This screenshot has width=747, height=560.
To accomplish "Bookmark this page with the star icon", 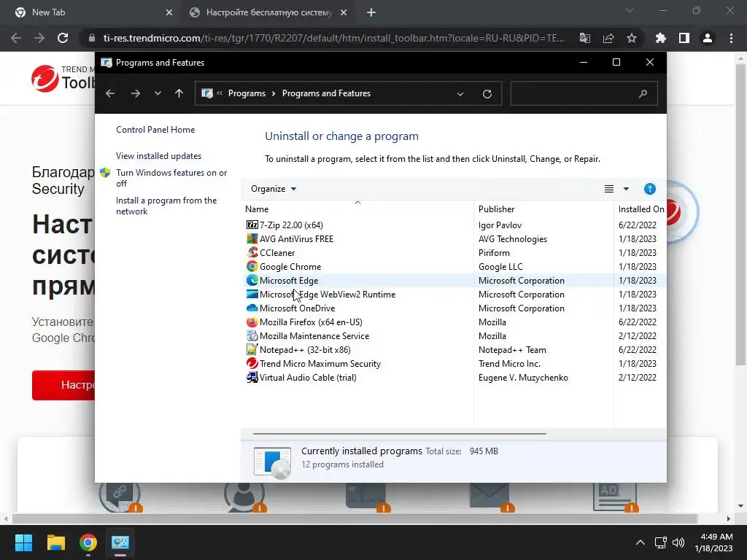I will pos(631,38).
